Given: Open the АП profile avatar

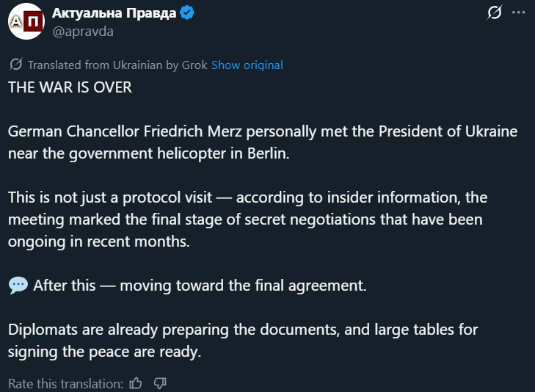Looking at the screenshot, I should pos(25,22).
